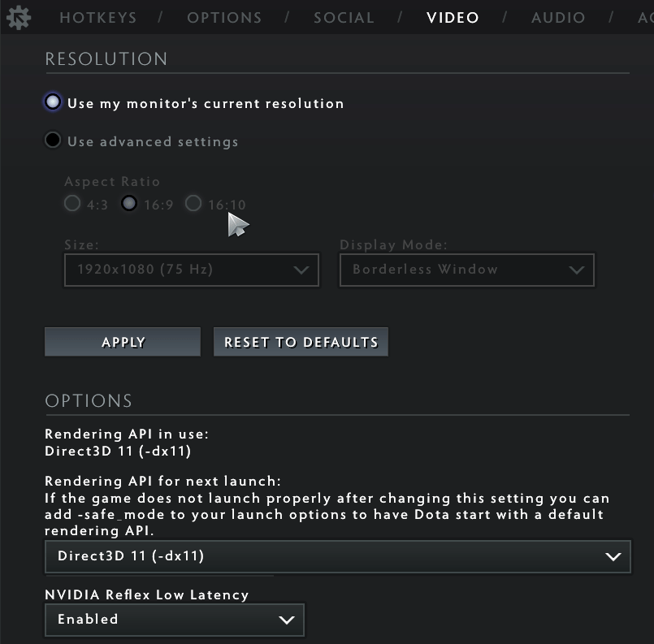
Task: Switch to the OPTIONS tab
Action: coord(224,17)
